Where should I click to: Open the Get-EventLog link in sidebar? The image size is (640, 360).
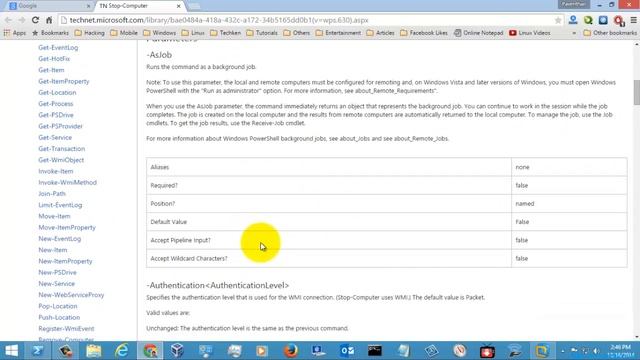(x=58, y=47)
